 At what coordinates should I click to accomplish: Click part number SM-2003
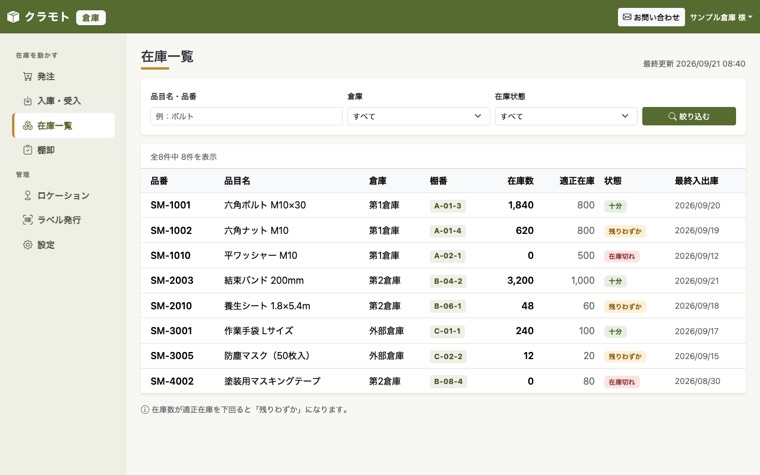pos(172,281)
